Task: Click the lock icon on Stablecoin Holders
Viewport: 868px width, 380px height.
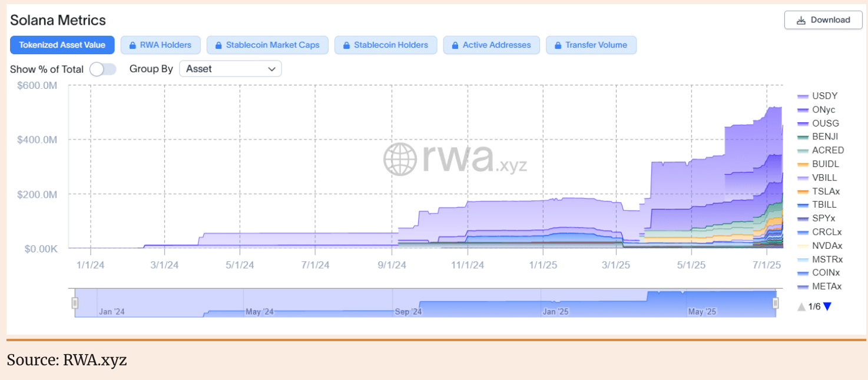Action: pos(347,45)
